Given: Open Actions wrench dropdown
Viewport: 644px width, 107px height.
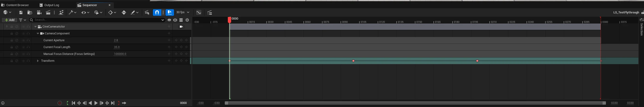Looking at the screenshot, I should click(72, 12).
